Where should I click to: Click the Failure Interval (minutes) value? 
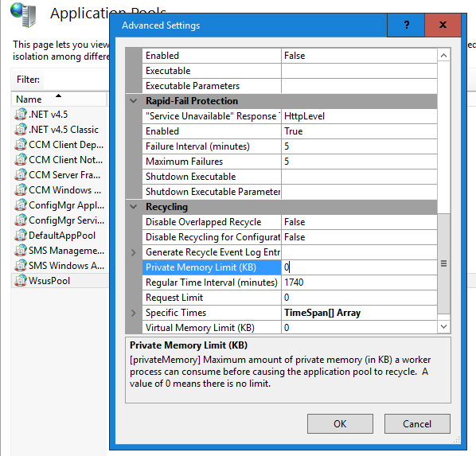pos(359,146)
